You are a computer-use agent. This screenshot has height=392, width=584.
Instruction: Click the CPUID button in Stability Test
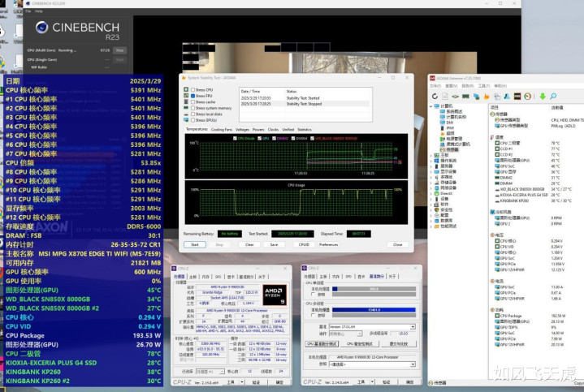click(304, 244)
